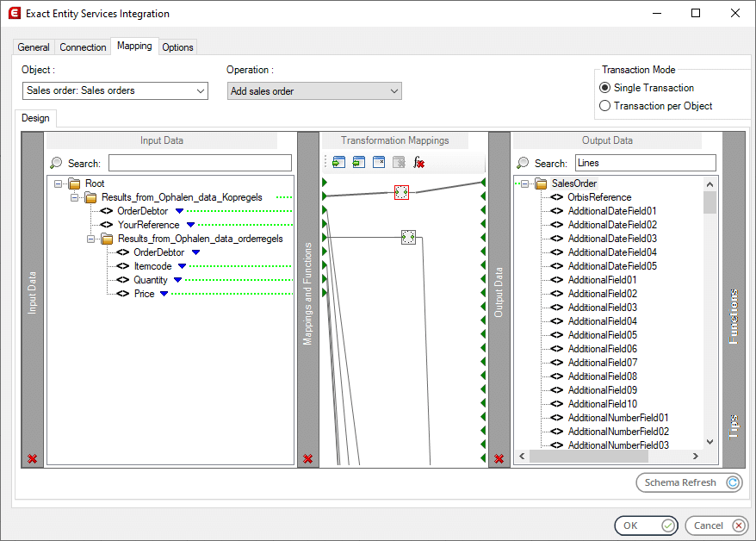Click the red X on Output Data bar
The image size is (756, 541).
(x=499, y=458)
